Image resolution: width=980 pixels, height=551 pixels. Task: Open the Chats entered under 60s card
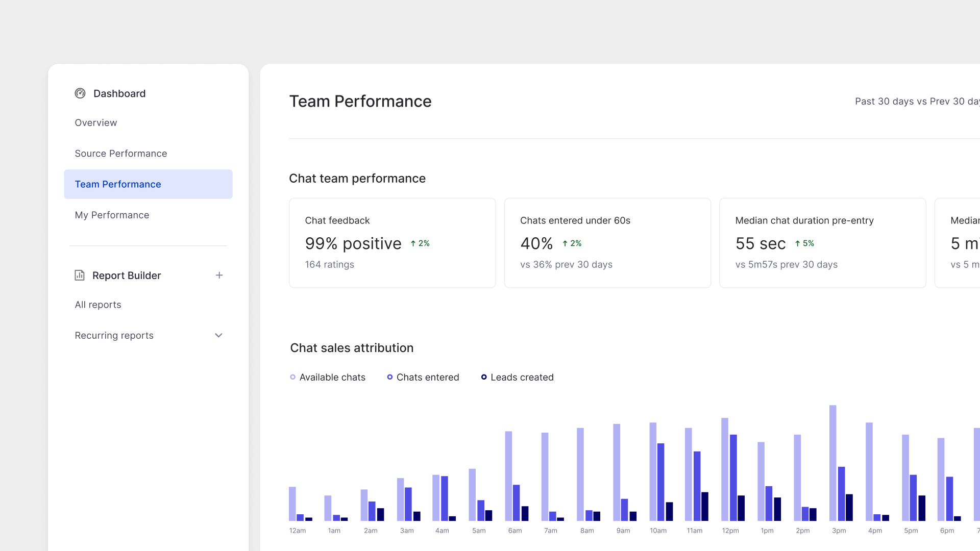607,243
